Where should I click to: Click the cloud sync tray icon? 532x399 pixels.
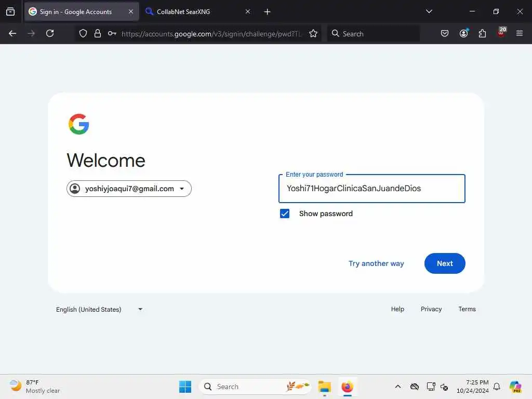(415, 387)
